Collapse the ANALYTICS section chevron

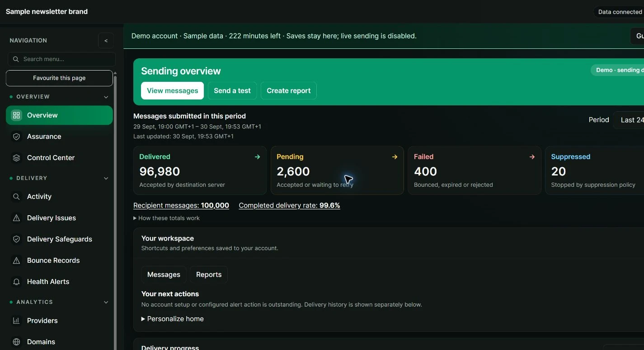pyautogui.click(x=106, y=302)
